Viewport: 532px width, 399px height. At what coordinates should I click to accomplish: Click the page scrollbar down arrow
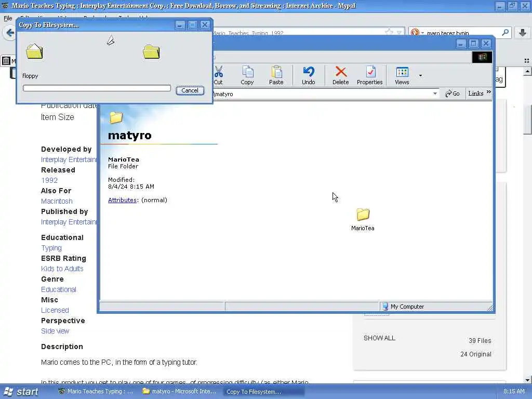527,380
